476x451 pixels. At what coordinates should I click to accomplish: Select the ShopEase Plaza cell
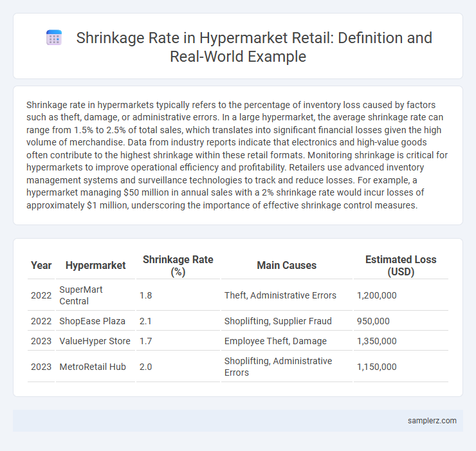click(x=95, y=321)
